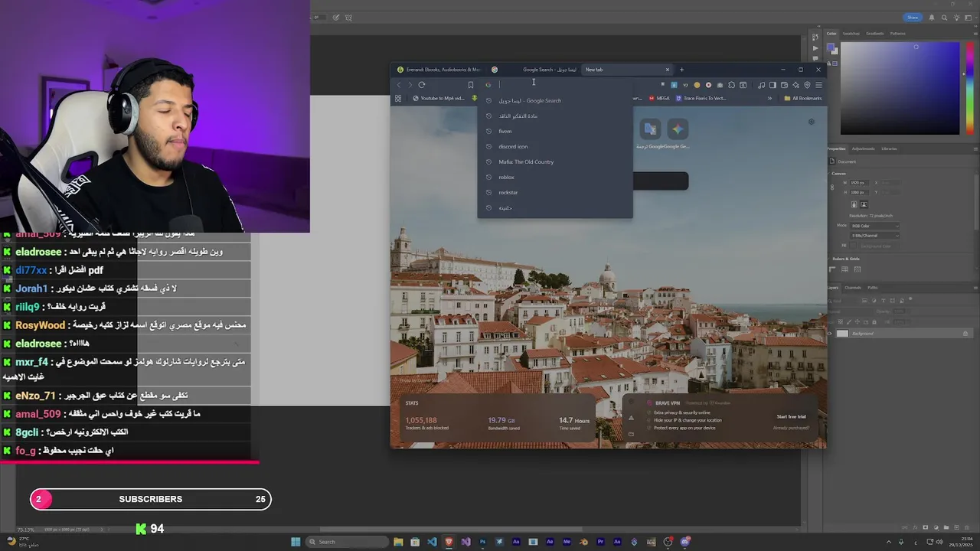This screenshot has height=551, width=980.
Task: Pick a color in Photoshop color field
Action: tap(900, 88)
